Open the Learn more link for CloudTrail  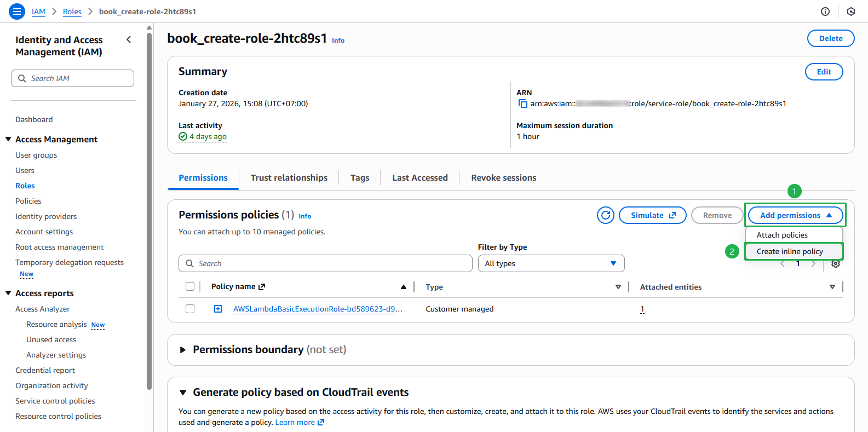point(300,422)
